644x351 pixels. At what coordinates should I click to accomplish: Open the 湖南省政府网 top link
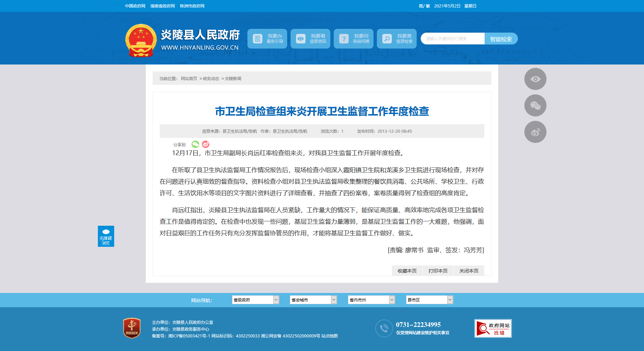(x=162, y=6)
